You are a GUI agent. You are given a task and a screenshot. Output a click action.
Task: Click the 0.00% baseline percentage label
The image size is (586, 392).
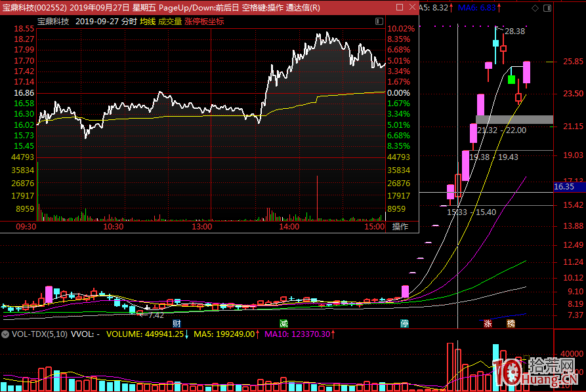pos(398,93)
